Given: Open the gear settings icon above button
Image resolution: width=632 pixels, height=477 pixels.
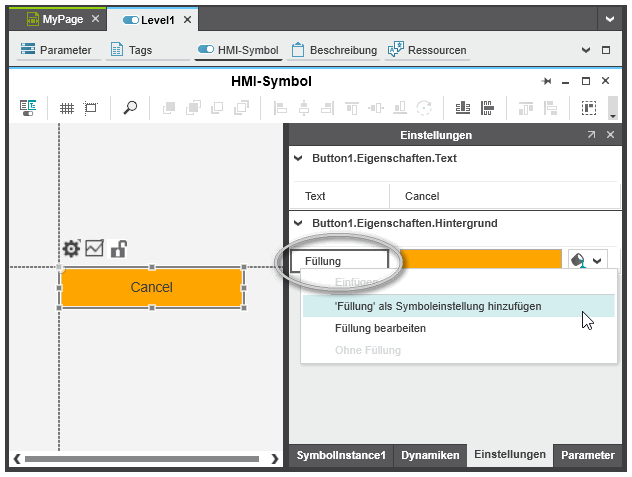Looking at the screenshot, I should click(x=71, y=249).
